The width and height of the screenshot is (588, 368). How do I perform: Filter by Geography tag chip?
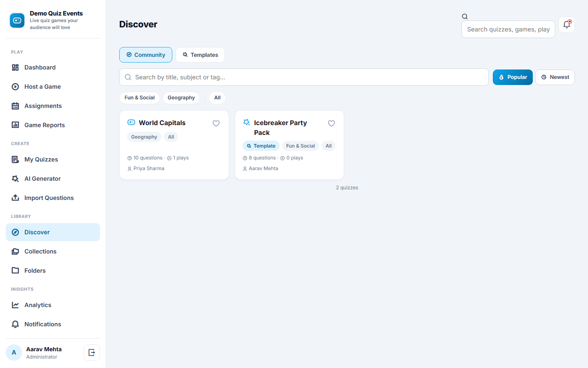tap(181, 98)
